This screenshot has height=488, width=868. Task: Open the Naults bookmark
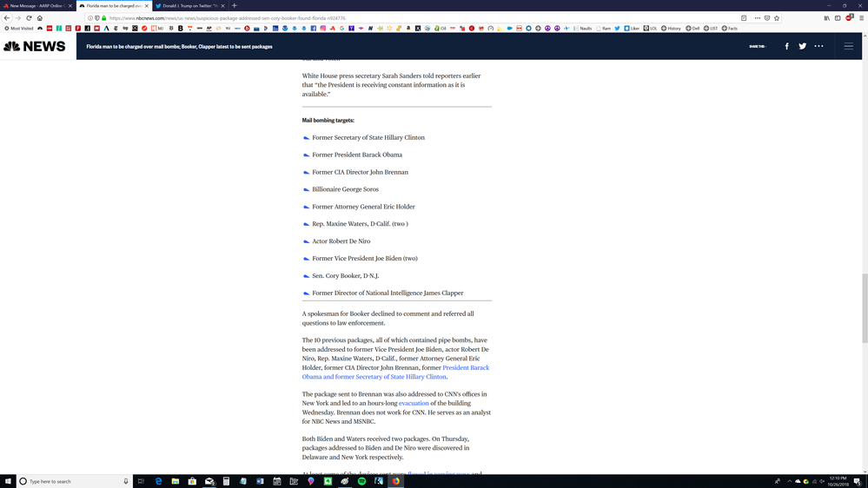(x=583, y=28)
